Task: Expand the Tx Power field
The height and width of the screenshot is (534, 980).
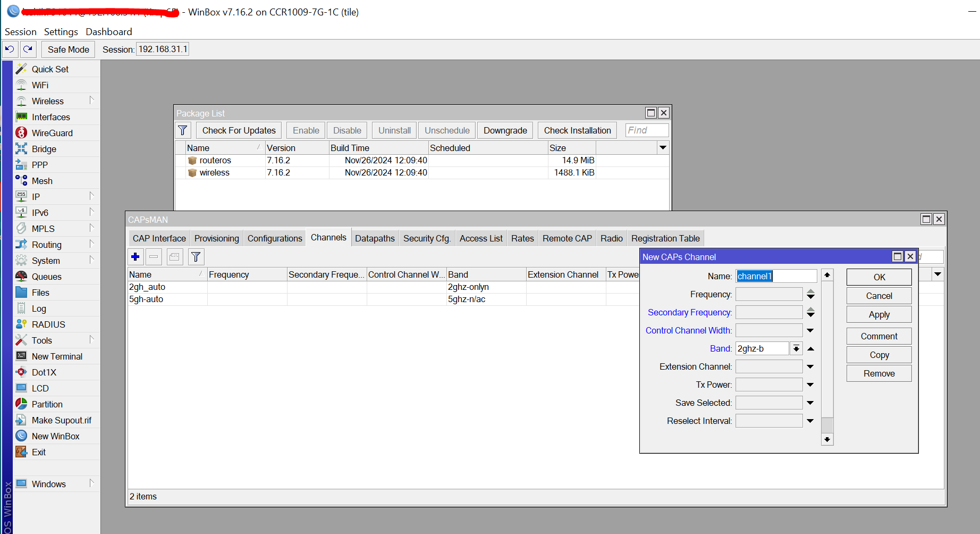Action: pyautogui.click(x=810, y=385)
